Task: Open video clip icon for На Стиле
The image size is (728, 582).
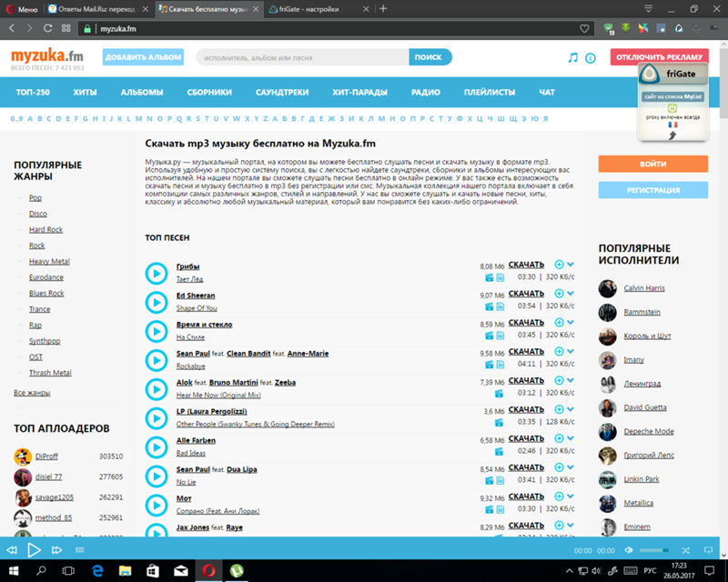Action: [x=490, y=336]
